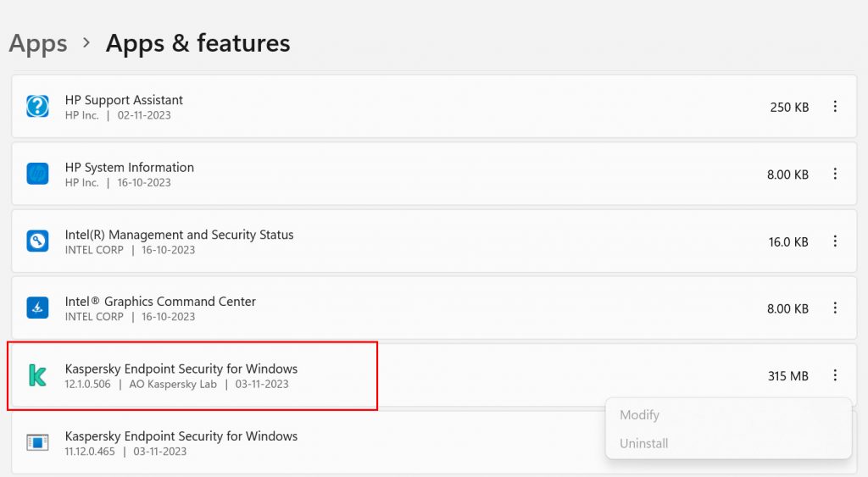Click the Apps & features heading
The image size is (868, 477).
pyautogui.click(x=198, y=43)
